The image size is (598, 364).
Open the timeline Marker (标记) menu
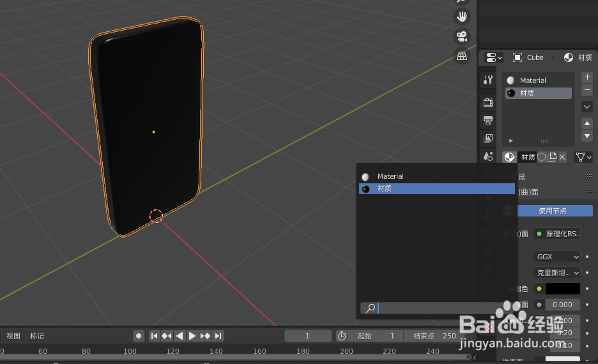(x=37, y=336)
